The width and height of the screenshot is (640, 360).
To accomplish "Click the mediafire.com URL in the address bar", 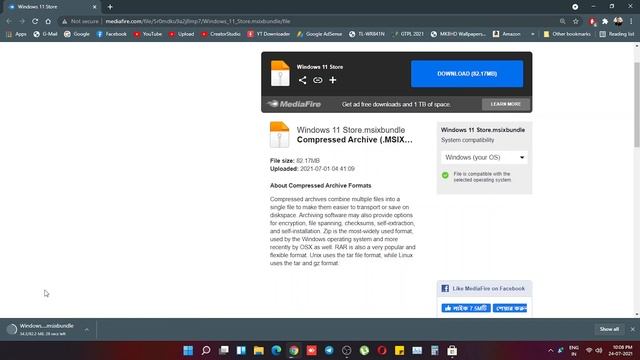I will pyautogui.click(x=198, y=21).
